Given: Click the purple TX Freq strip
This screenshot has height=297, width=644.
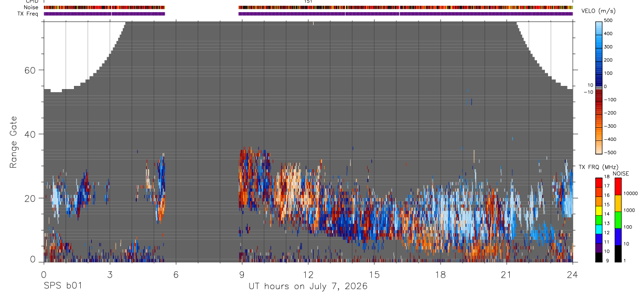Looking at the screenshot, I should [x=308, y=14].
